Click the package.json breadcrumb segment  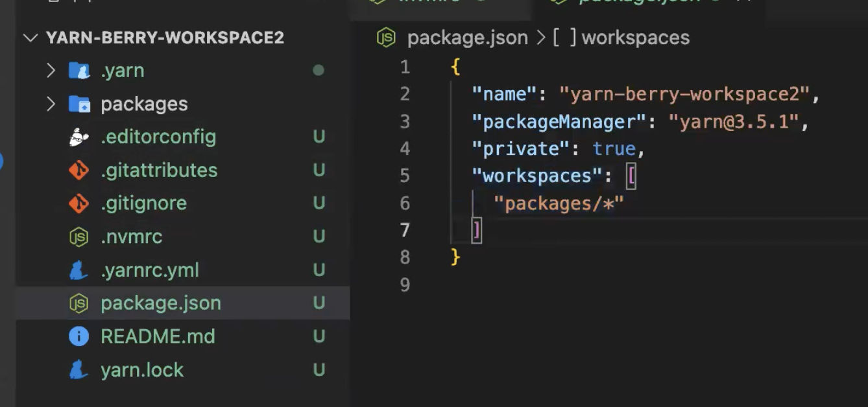click(468, 38)
